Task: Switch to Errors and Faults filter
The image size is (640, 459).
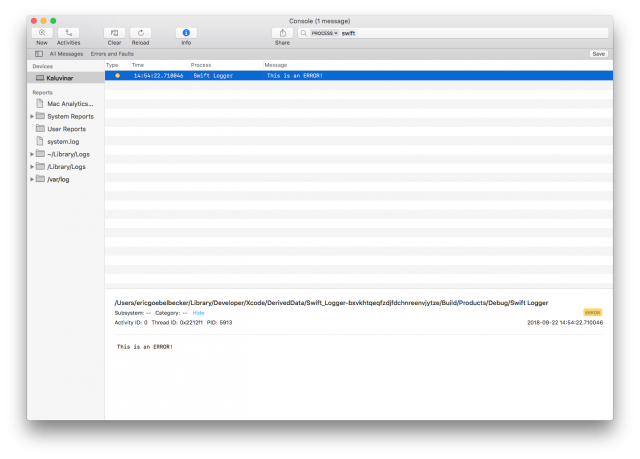Action: 112,54
